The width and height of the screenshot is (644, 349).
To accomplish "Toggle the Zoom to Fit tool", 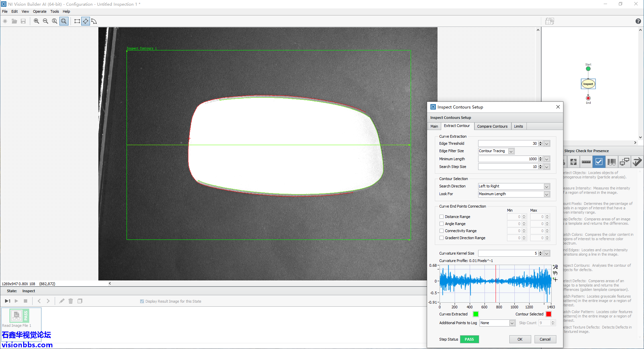I will [x=64, y=21].
